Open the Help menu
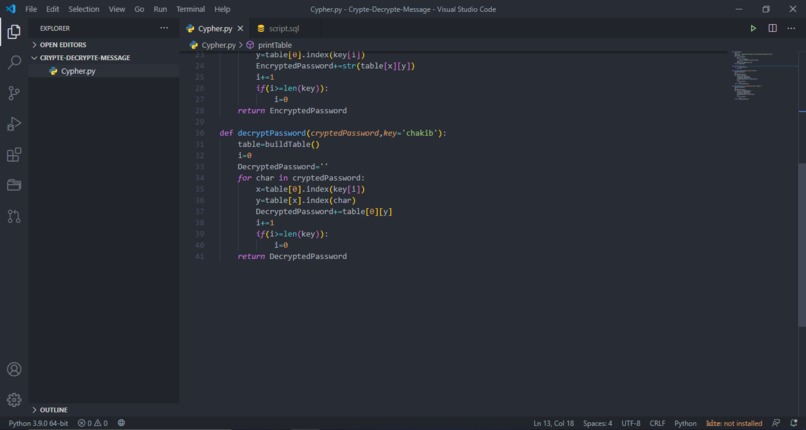Viewport: 806px width, 430px height. click(x=222, y=9)
